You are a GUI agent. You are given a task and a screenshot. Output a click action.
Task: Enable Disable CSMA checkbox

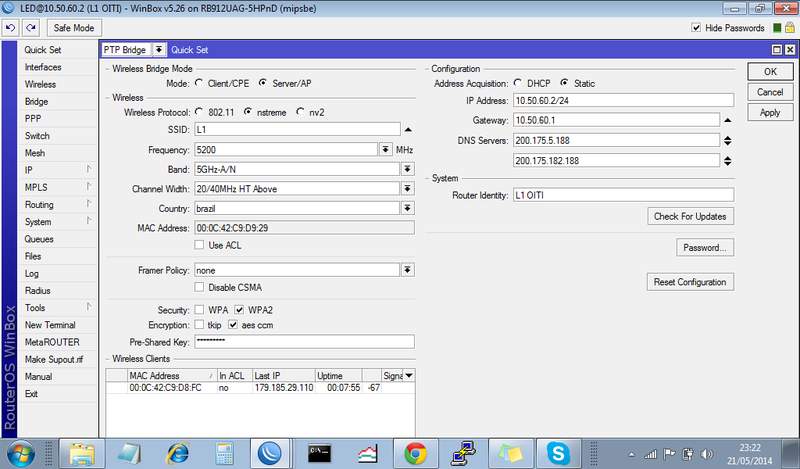[199, 287]
